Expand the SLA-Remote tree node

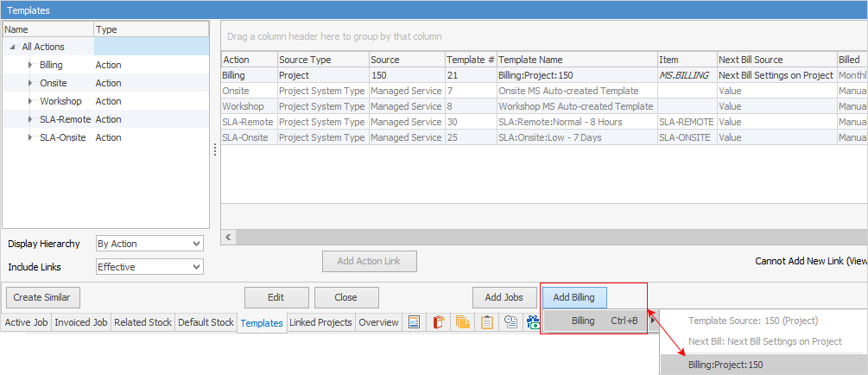pos(30,119)
